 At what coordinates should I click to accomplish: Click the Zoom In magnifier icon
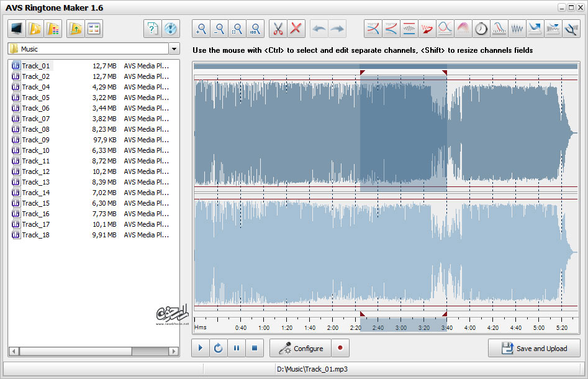point(201,29)
